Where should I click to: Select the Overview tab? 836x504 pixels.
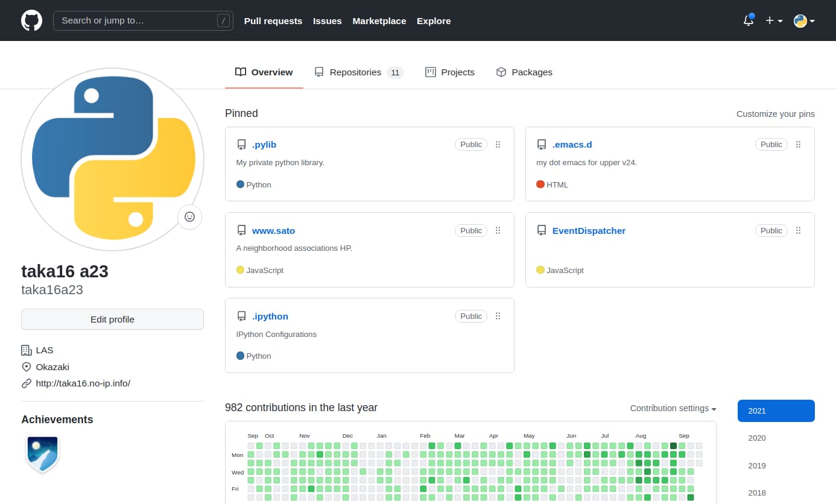click(x=264, y=72)
